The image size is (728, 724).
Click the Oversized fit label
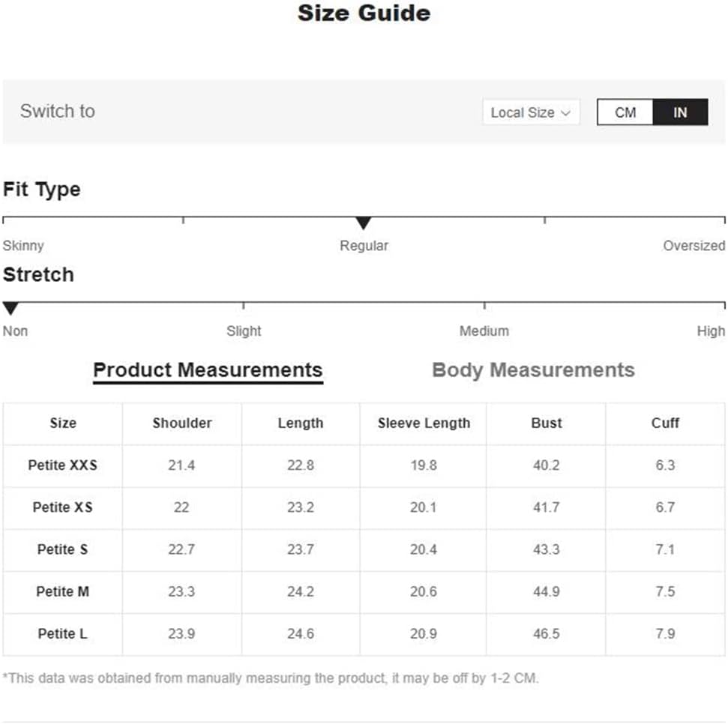click(x=694, y=246)
